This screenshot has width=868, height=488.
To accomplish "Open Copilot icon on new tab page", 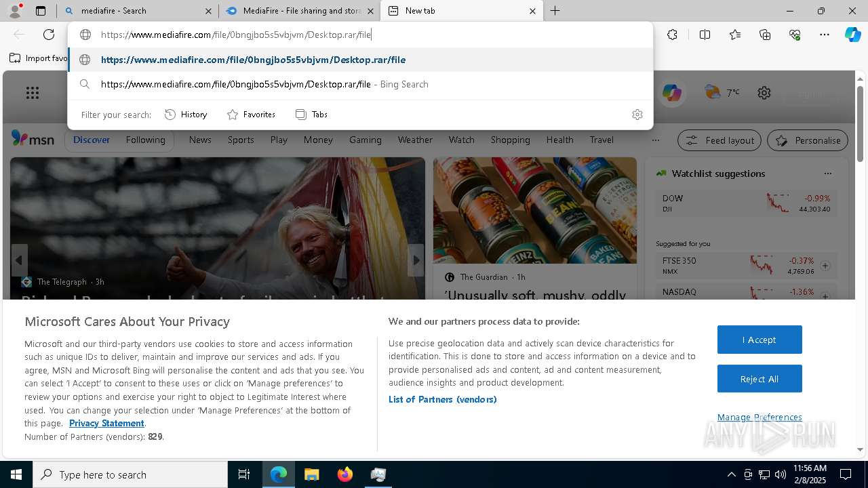I will (x=672, y=93).
